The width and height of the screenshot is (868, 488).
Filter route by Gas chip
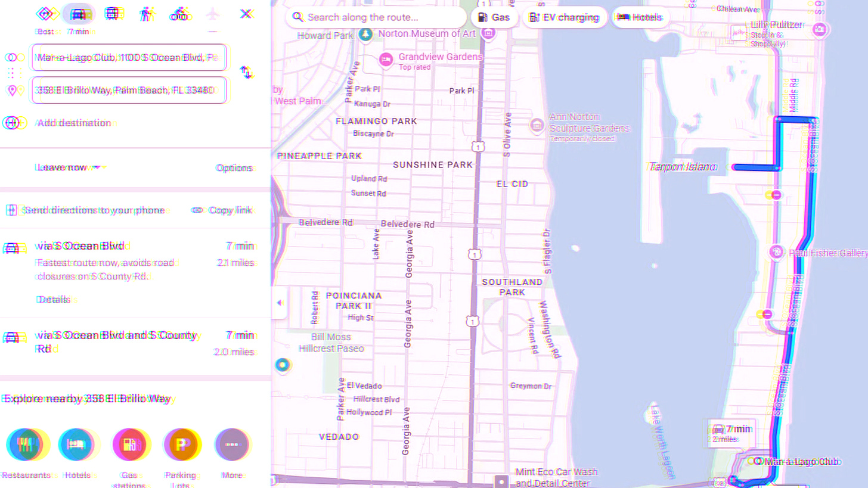pyautogui.click(x=494, y=17)
